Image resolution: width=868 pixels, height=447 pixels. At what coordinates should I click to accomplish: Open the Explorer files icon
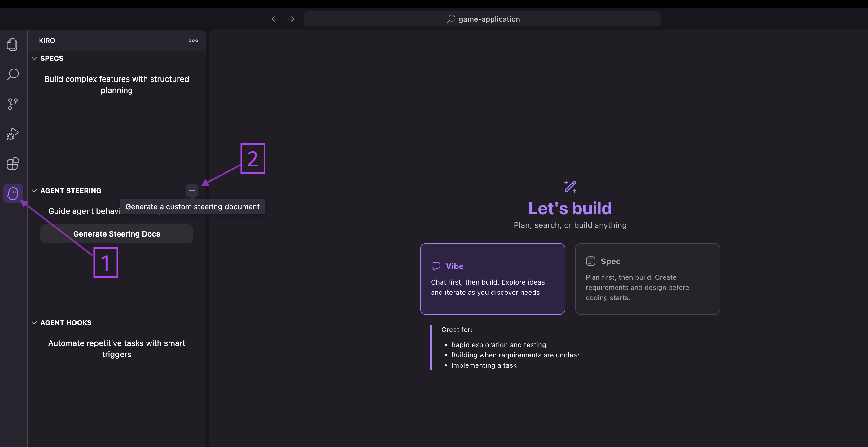12,45
